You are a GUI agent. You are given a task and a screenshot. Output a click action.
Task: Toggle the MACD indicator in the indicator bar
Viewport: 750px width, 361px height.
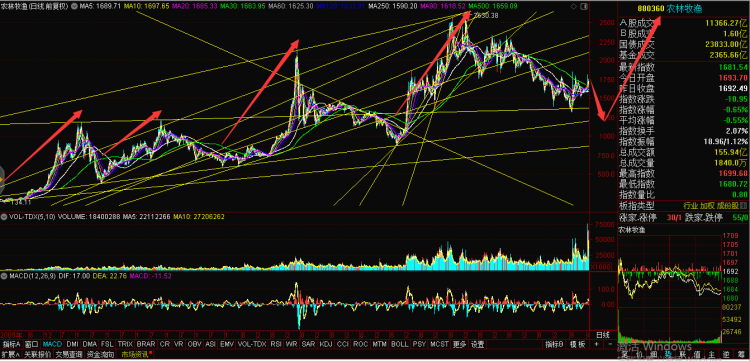pyautogui.click(x=52, y=344)
